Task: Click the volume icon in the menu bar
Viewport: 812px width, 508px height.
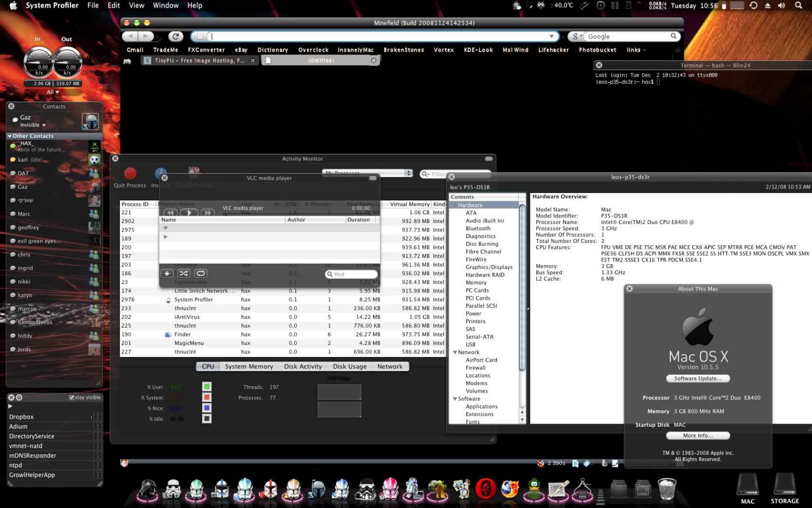Action: point(782,6)
